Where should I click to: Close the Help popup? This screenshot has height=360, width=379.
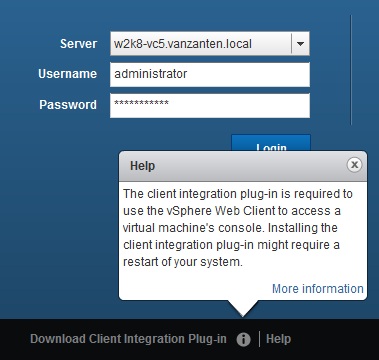(x=354, y=165)
